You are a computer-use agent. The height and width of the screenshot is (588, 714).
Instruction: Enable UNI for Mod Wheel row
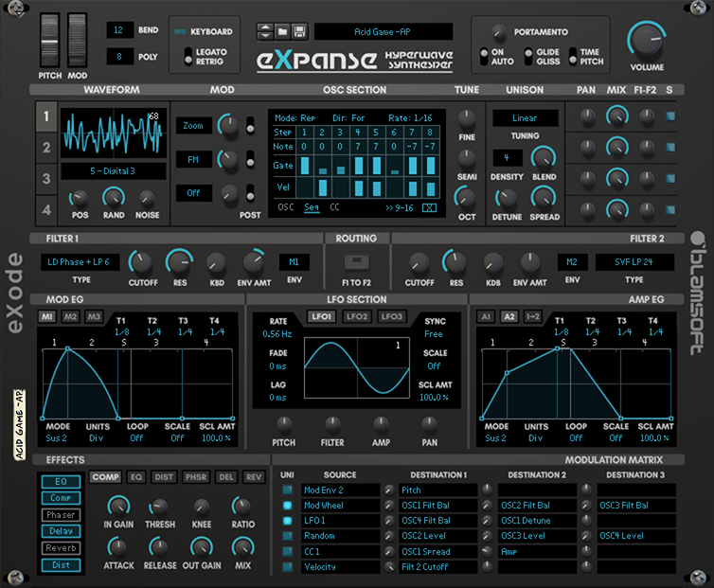[x=287, y=505]
